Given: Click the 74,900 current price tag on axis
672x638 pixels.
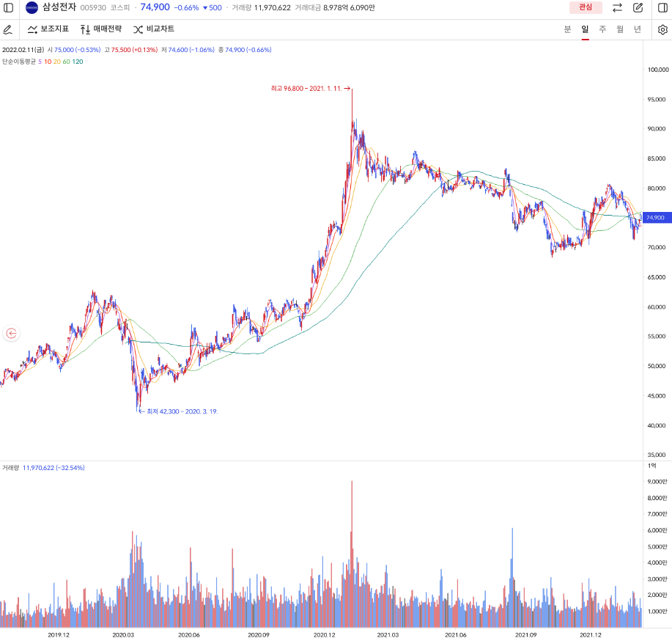Looking at the screenshot, I should tap(657, 218).
